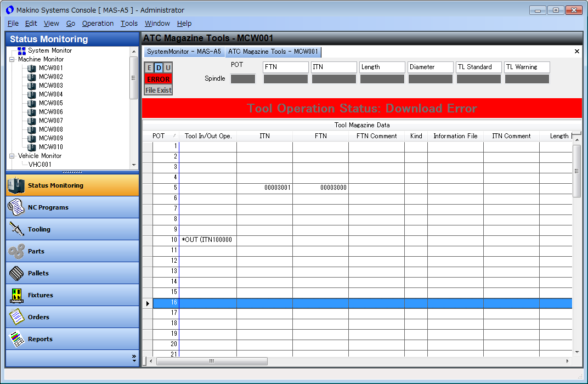This screenshot has height=384, width=588.
Task: Toggle the D mode button
Action: point(159,67)
